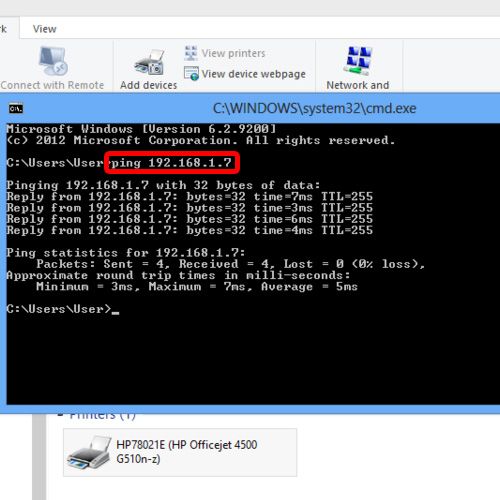Click the Network and Sharing label
This screenshot has width=500, height=500.
pyautogui.click(x=358, y=85)
